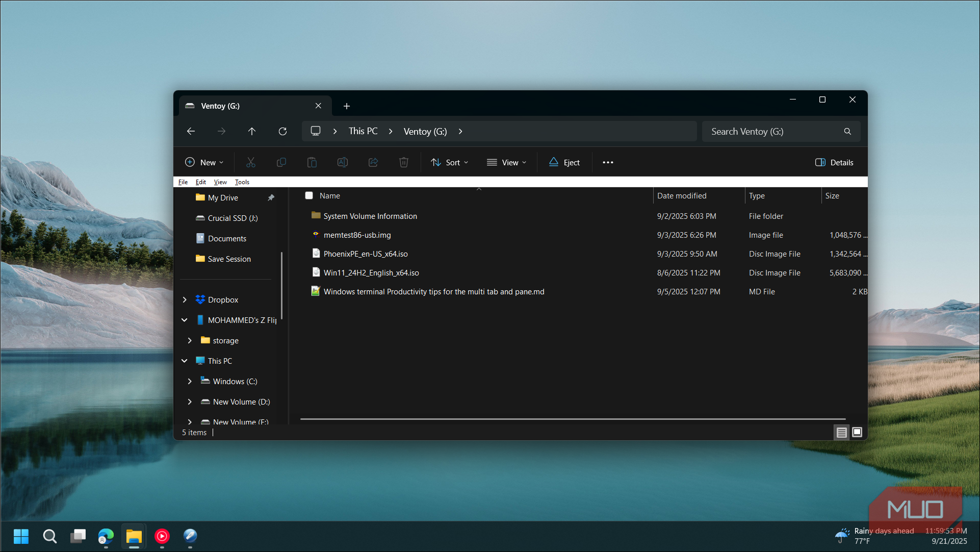Select the Win11_24H2_English_x64.iso file

click(371, 273)
